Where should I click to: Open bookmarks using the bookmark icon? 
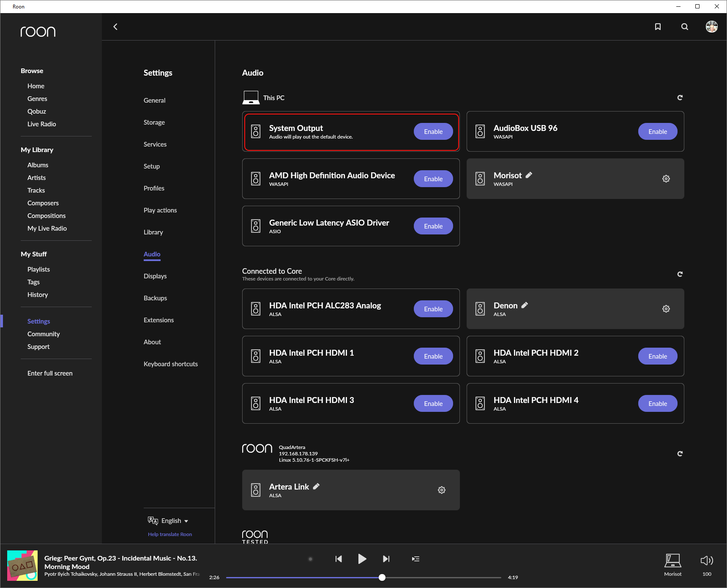point(658,26)
